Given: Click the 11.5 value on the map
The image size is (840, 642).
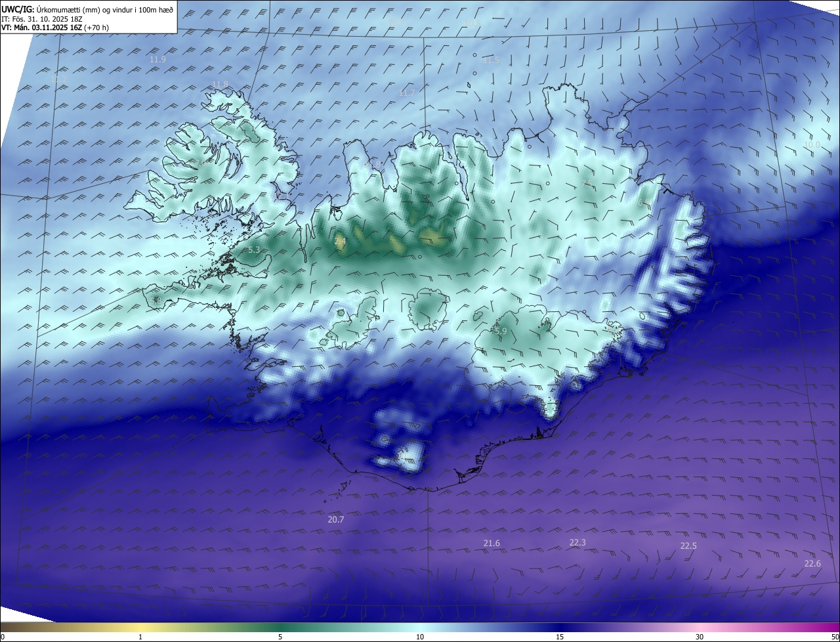Looking at the screenshot, I should (x=491, y=60).
